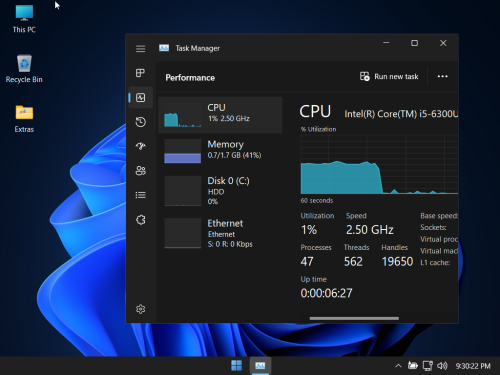Maximize the Task Manager window
The image size is (500, 375).
point(414,43)
